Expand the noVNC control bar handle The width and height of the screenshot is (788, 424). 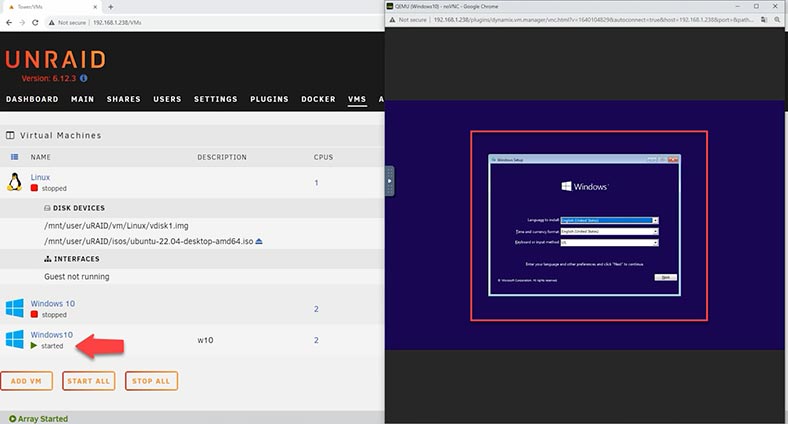click(389, 181)
